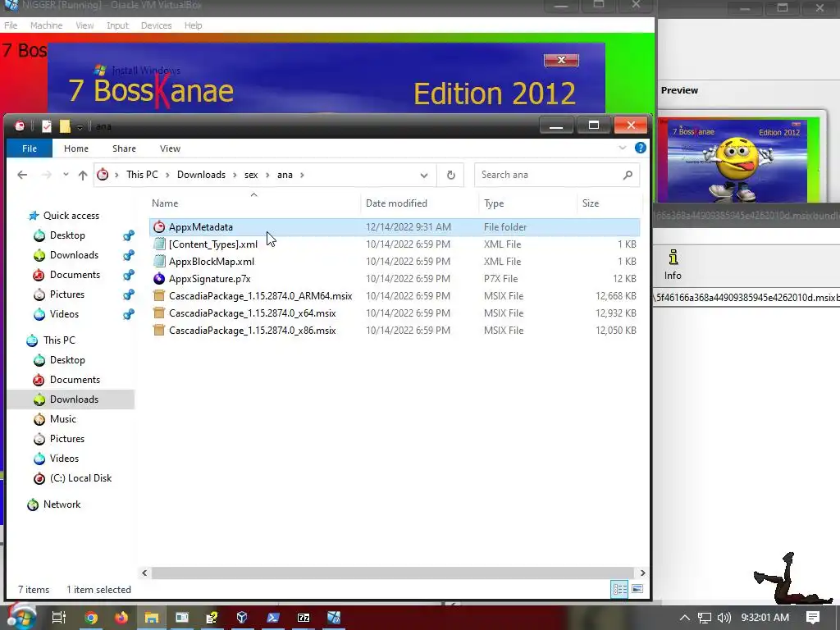
Task: Open the address bar history dropdown
Action: pyautogui.click(x=424, y=176)
